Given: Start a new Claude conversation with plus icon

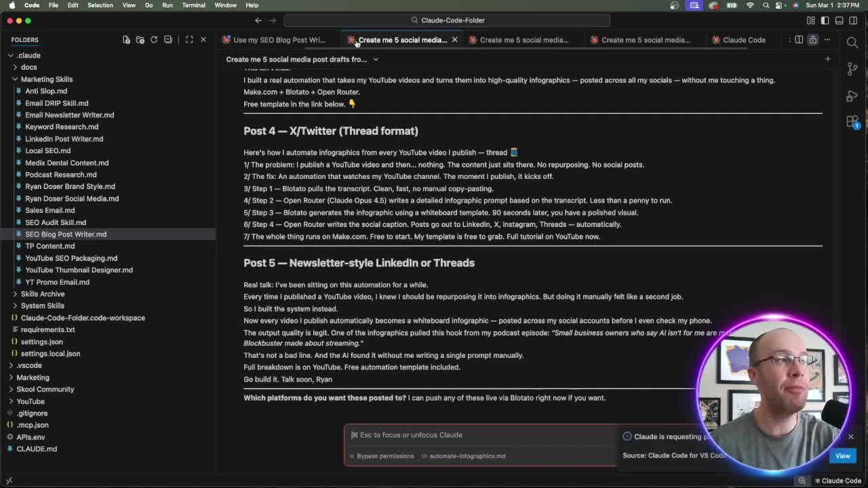Looking at the screenshot, I should [827, 59].
